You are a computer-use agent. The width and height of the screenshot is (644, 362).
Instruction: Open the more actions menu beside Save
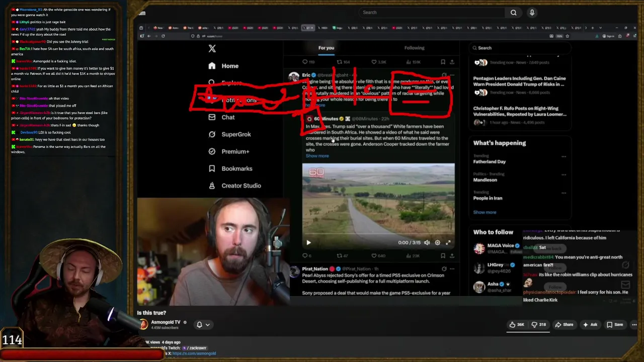[x=634, y=325]
